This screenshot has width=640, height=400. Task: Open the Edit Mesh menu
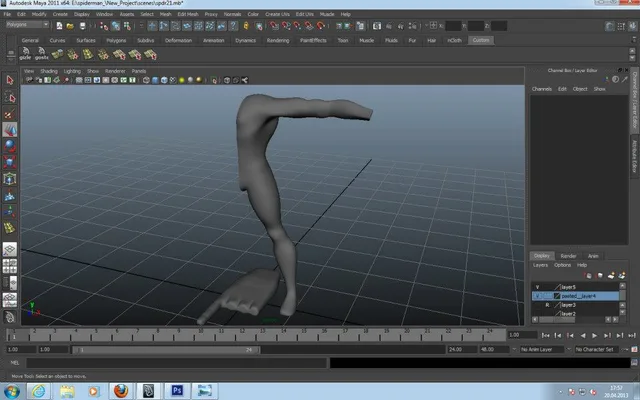pyautogui.click(x=188, y=14)
